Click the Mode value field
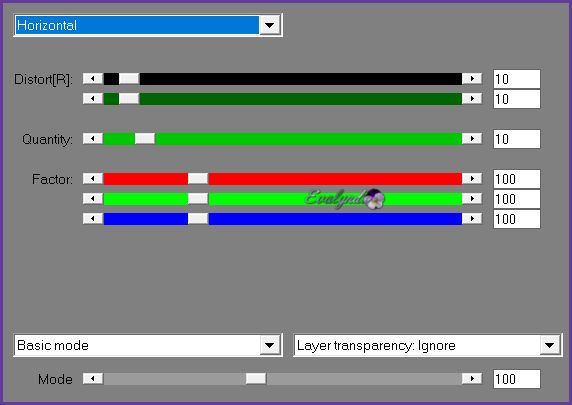This screenshot has width=572, height=405. click(517, 379)
